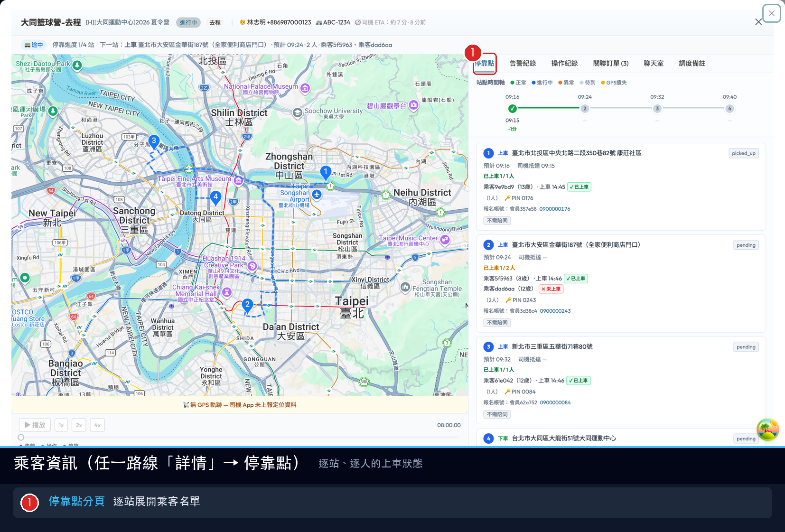Close the trip detail panel with X
The height and width of the screenshot is (532, 785).
758,22
